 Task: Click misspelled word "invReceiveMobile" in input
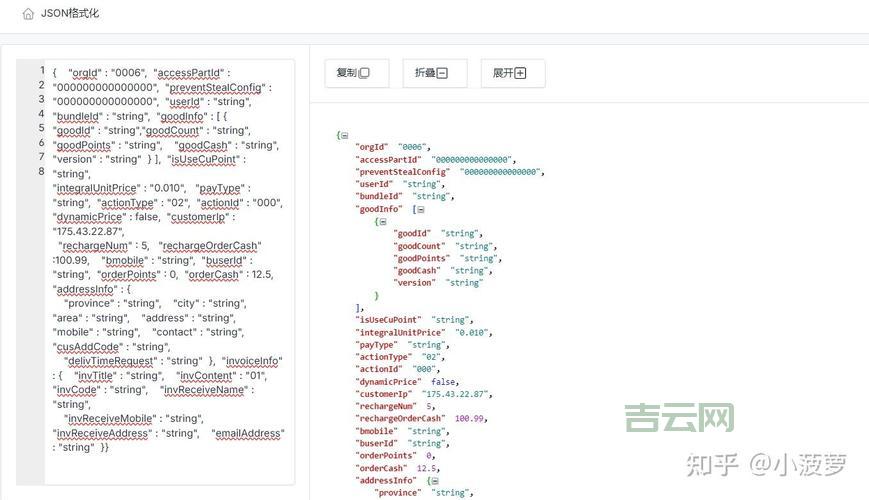(x=109, y=419)
